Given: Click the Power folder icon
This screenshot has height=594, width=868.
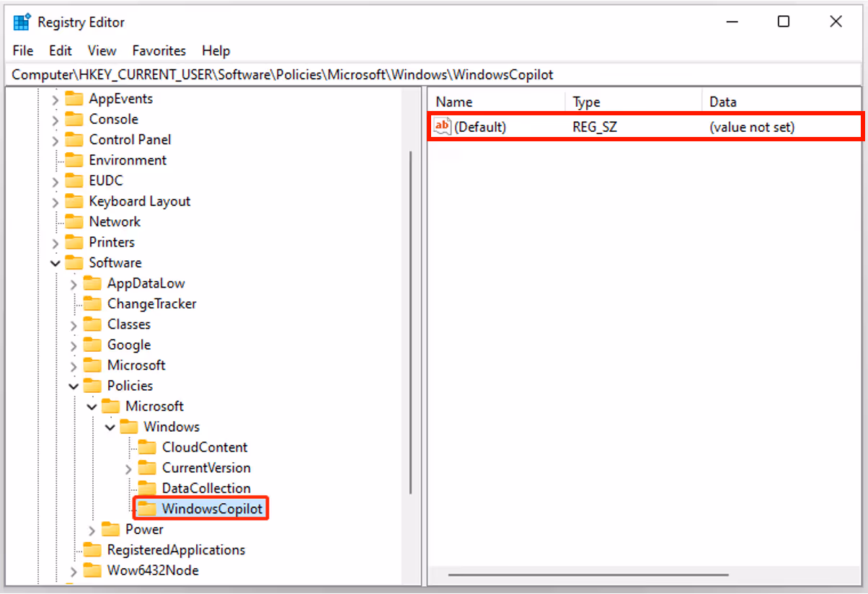Looking at the screenshot, I should pyautogui.click(x=110, y=529).
